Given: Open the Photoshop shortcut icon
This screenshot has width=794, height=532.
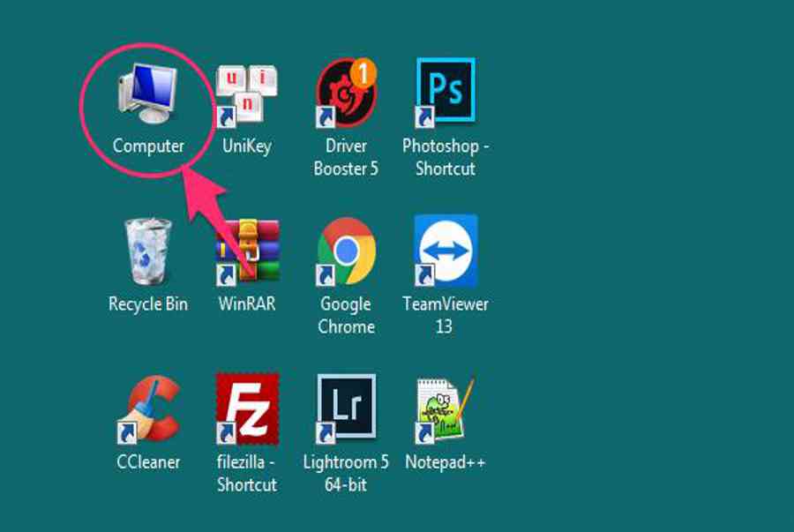Looking at the screenshot, I should [446, 92].
